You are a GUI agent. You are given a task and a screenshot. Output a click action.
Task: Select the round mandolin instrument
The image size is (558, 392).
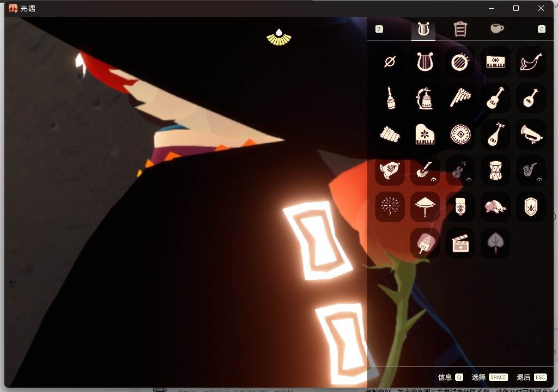point(531,98)
